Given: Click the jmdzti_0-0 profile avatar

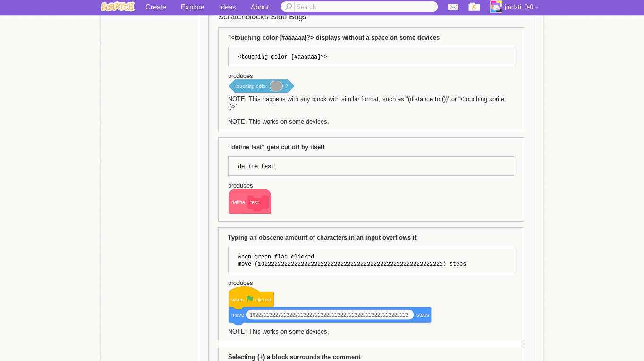Looking at the screenshot, I should (x=496, y=7).
